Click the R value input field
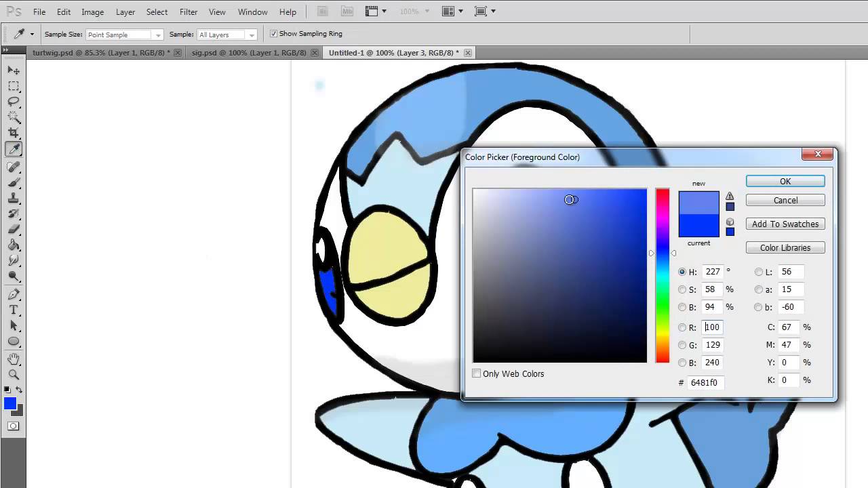This screenshot has height=488, width=868. (x=713, y=327)
